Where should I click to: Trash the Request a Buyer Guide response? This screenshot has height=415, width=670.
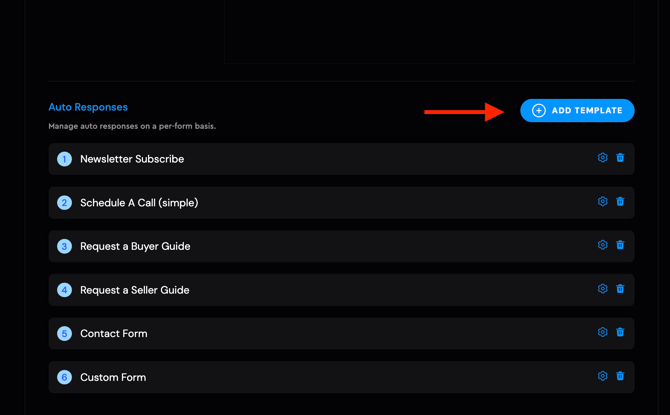(620, 245)
